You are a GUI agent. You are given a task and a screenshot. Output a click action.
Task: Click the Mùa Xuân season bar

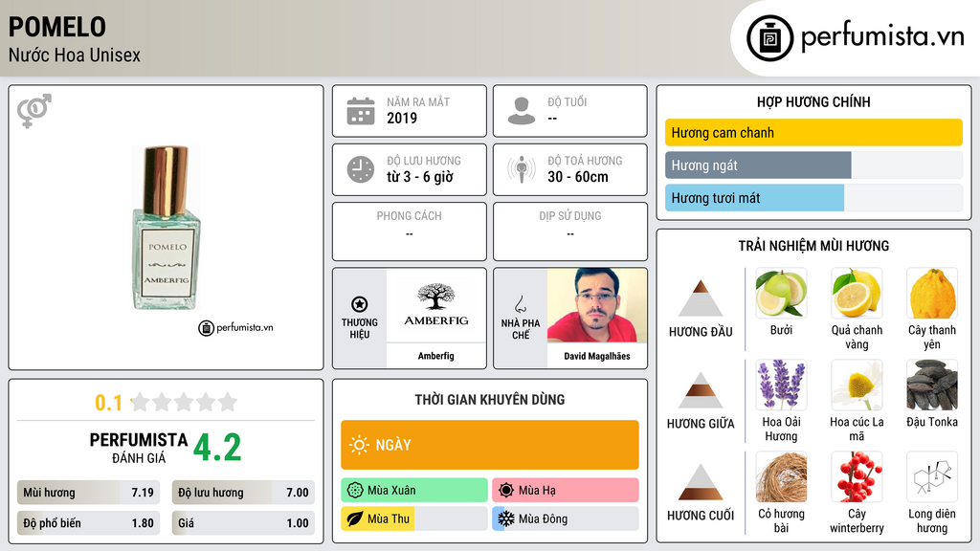[414, 491]
